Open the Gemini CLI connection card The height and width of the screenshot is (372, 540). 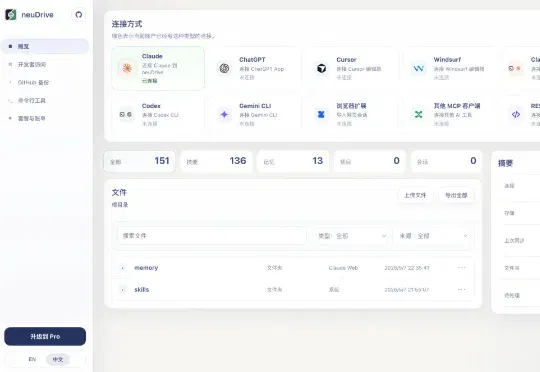click(255, 114)
